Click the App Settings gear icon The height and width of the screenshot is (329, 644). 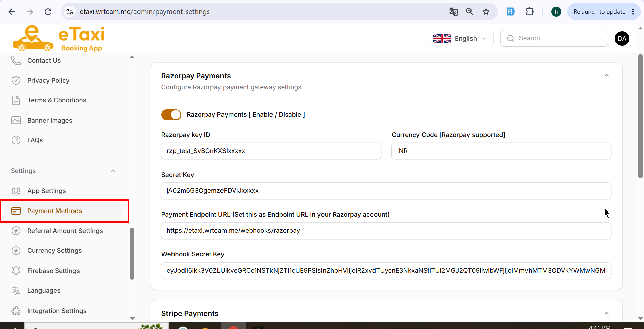(16, 191)
